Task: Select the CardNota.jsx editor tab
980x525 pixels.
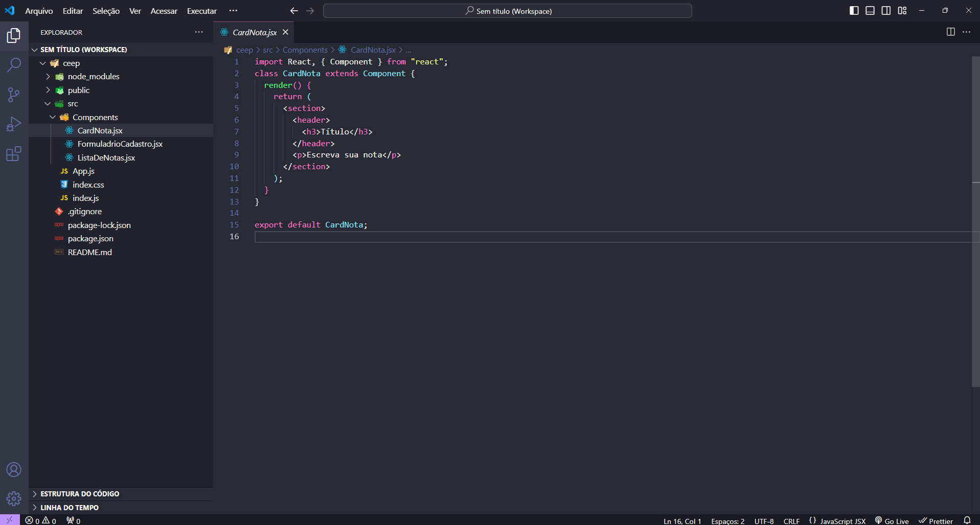Action: point(254,32)
